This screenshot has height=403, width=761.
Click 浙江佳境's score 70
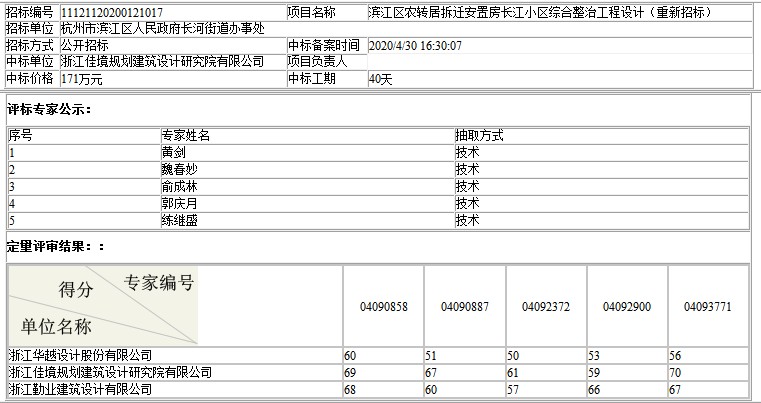click(x=675, y=373)
